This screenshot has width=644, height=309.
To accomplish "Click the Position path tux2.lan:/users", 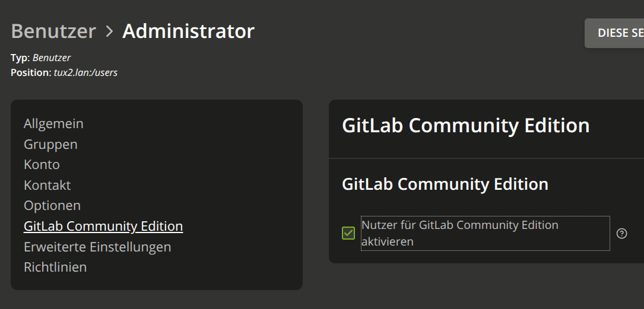I will (85, 72).
